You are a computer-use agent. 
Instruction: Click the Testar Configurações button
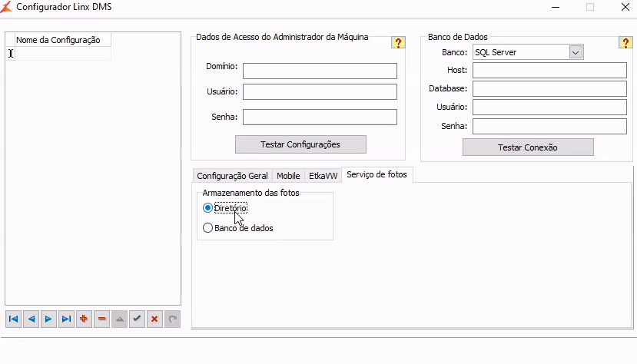[x=300, y=144]
